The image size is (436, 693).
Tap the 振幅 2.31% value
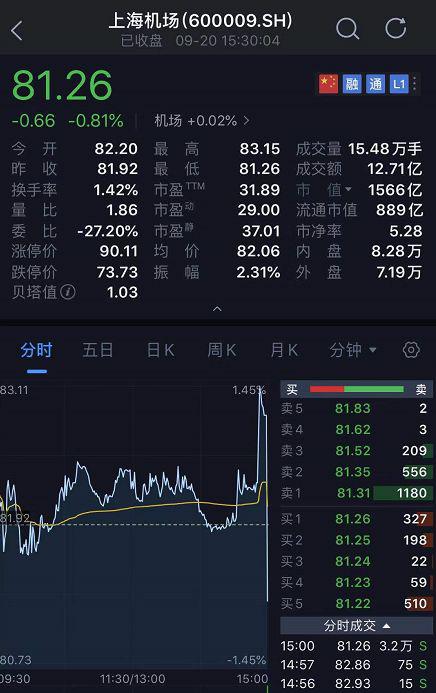[258, 272]
